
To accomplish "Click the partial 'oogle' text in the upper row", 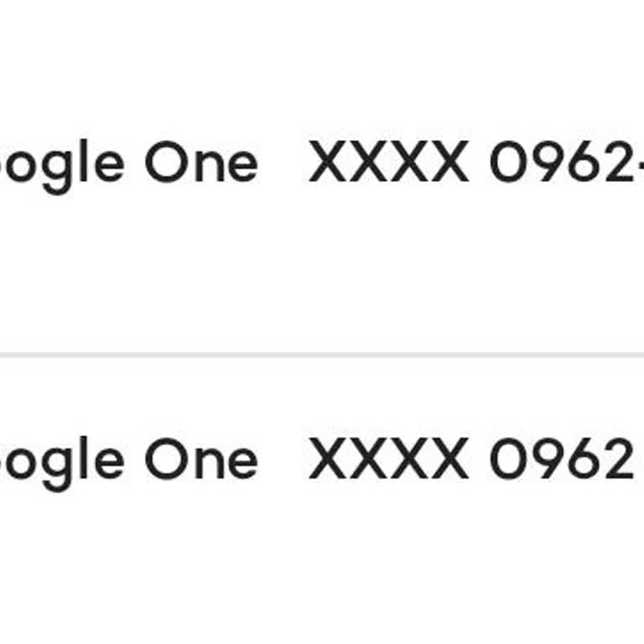I will [x=61, y=166].
